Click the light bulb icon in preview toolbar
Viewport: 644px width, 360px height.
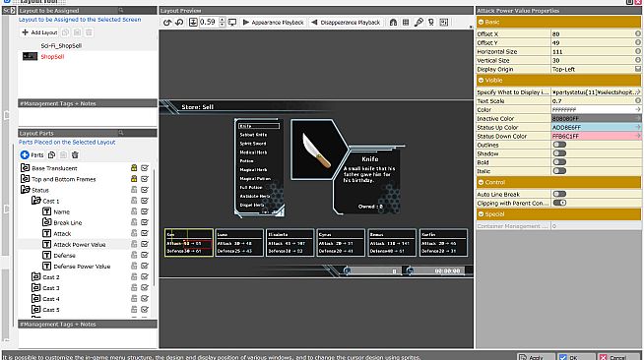[x=431, y=23]
